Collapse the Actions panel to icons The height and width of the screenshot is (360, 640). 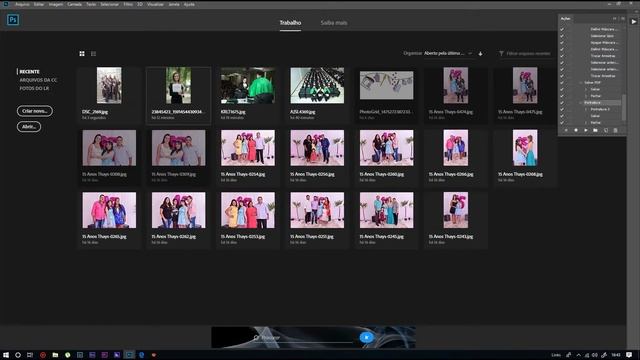click(x=615, y=18)
